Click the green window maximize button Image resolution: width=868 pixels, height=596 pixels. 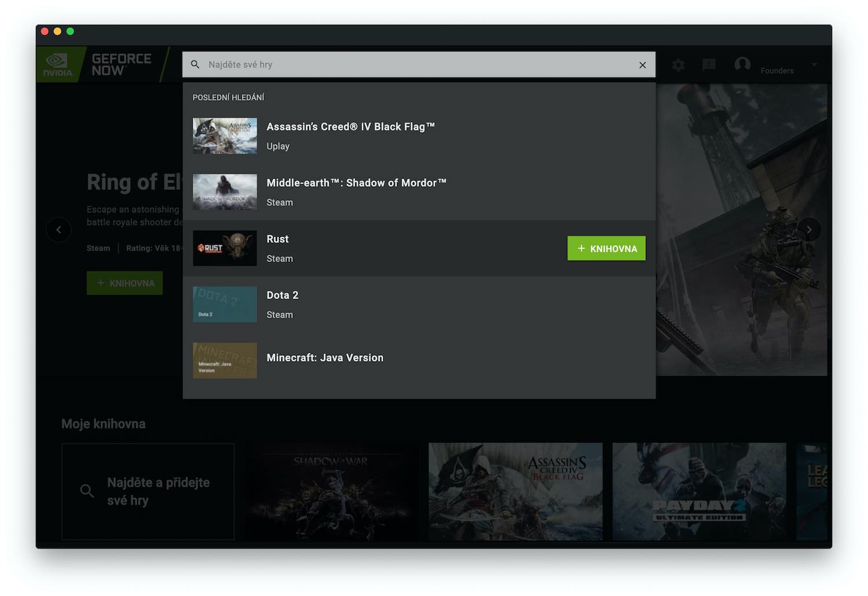(x=70, y=31)
